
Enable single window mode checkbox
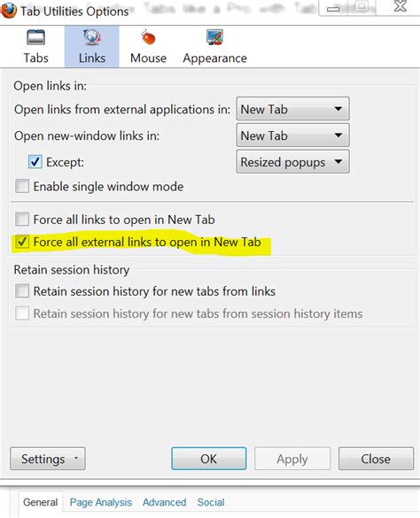coord(22,186)
